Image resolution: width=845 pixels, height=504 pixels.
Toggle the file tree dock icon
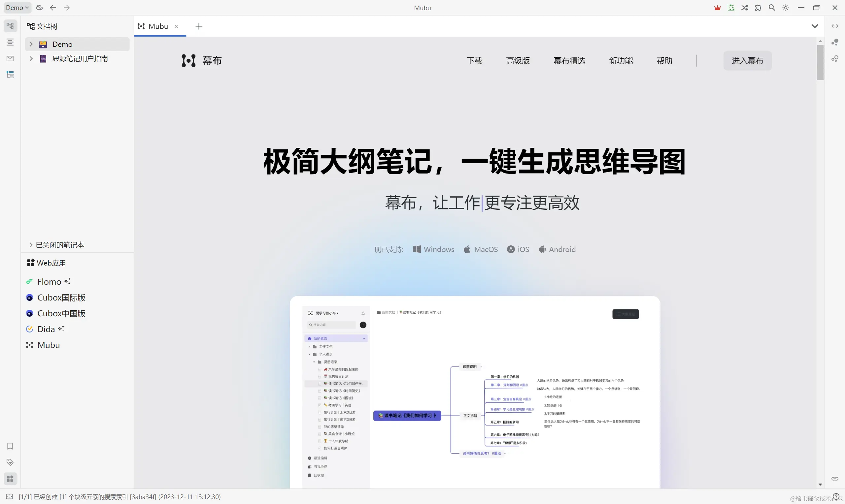(x=10, y=26)
